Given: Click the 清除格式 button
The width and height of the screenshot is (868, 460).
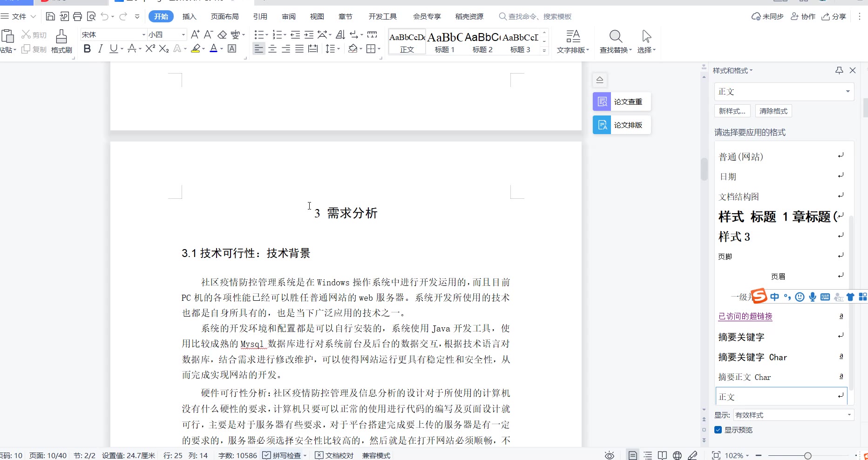Looking at the screenshot, I should tap(773, 111).
